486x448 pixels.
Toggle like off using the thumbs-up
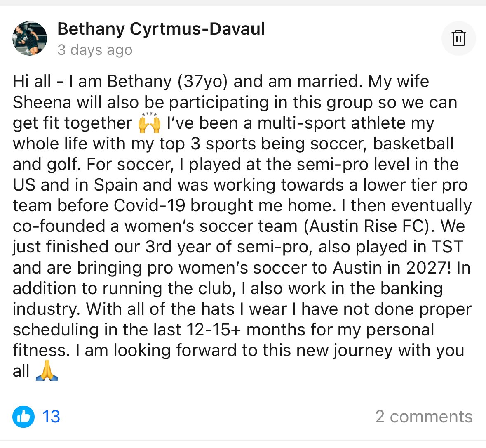[x=23, y=417]
